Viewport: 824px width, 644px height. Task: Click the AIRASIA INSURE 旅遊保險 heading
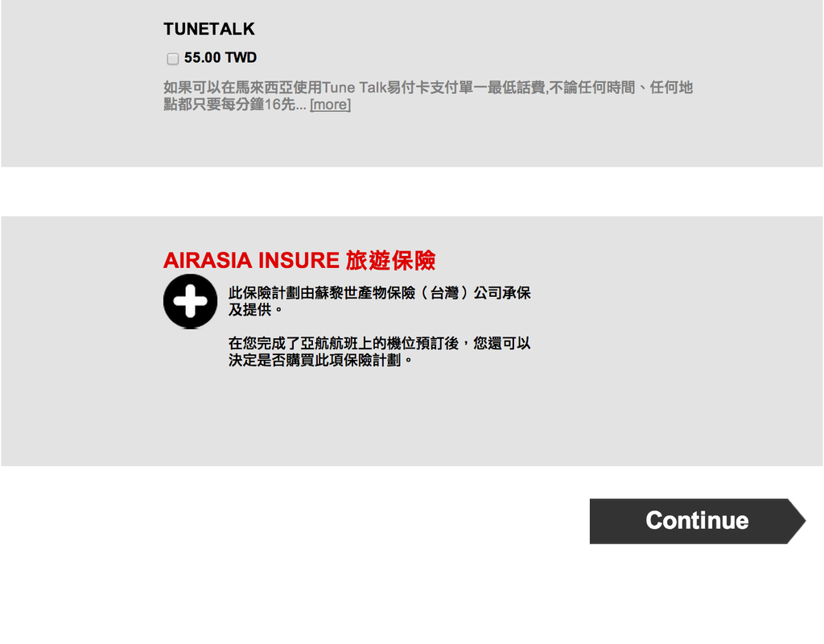pos(299,260)
